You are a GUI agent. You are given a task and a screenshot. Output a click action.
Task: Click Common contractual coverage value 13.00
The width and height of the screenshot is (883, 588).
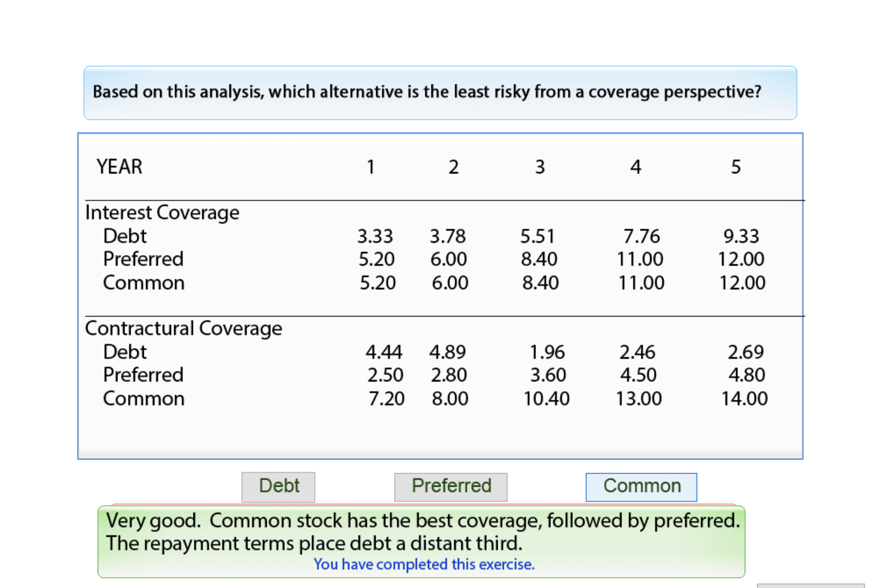pos(638,399)
